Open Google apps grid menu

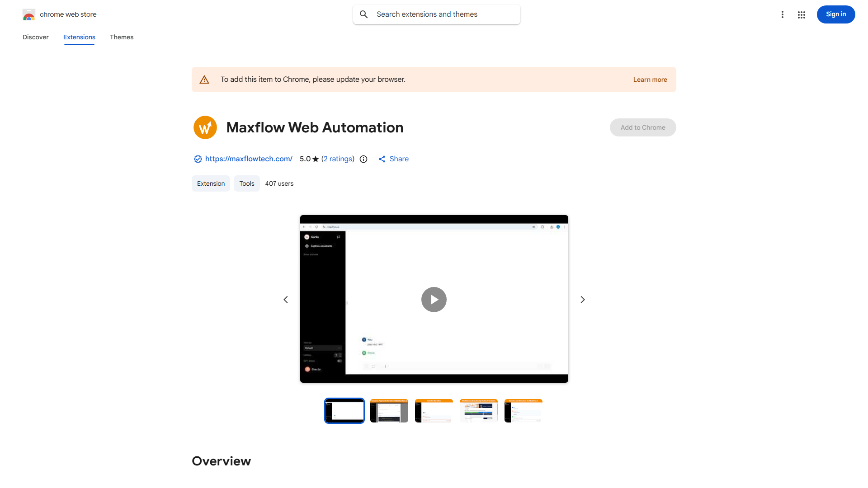click(801, 14)
